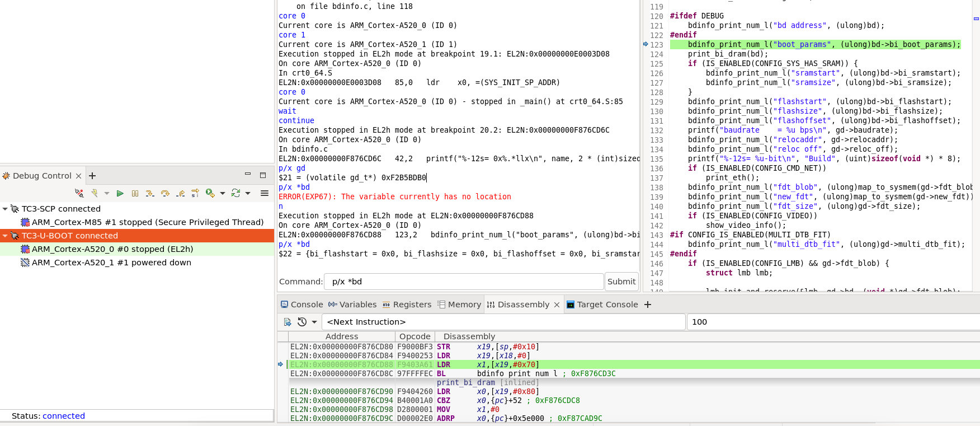Click the Opcode column header
Screen dimensions: 980x426
click(x=415, y=336)
